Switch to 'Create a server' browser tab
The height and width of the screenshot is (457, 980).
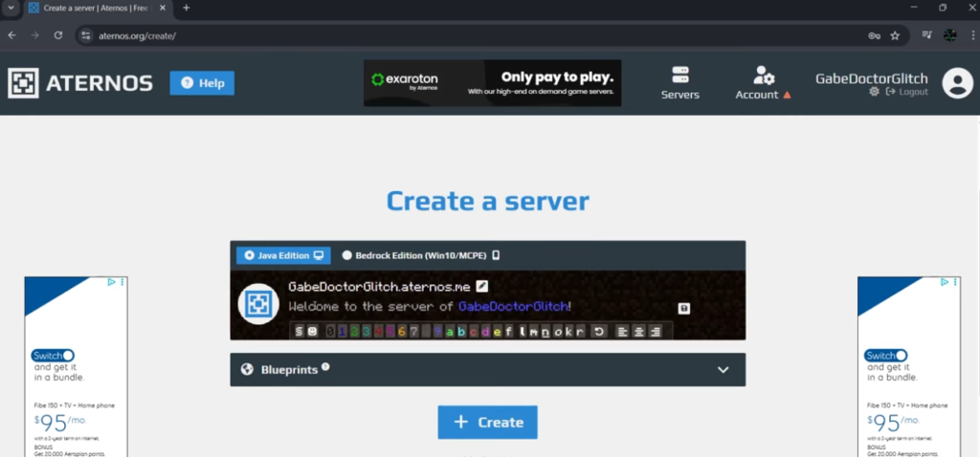tap(97, 8)
